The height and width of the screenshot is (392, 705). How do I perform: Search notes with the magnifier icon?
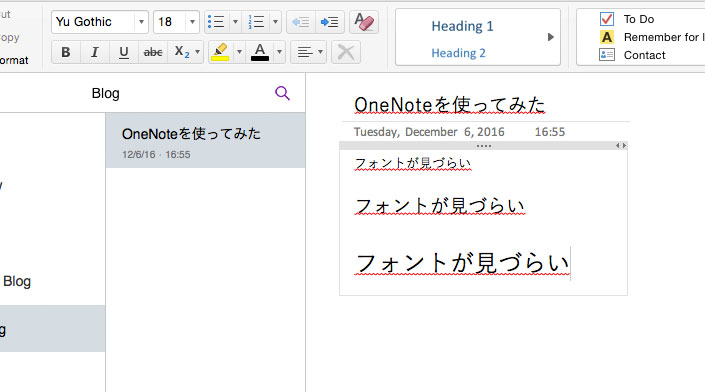tap(282, 93)
